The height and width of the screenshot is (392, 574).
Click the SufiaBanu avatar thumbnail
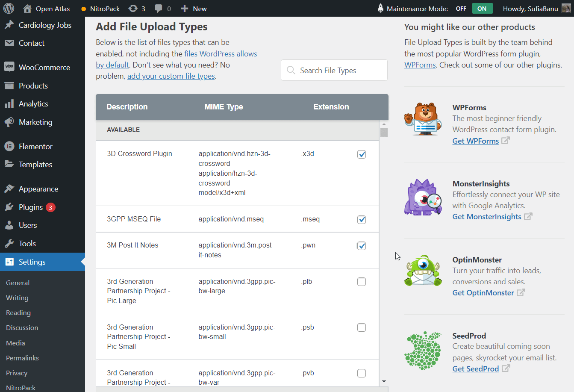coord(566,8)
